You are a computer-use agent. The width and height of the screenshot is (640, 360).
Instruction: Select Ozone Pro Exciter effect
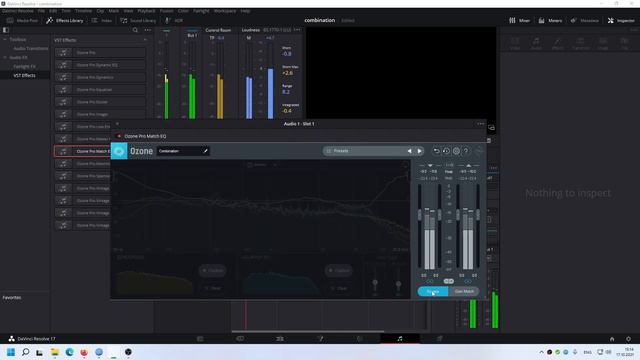click(100, 102)
